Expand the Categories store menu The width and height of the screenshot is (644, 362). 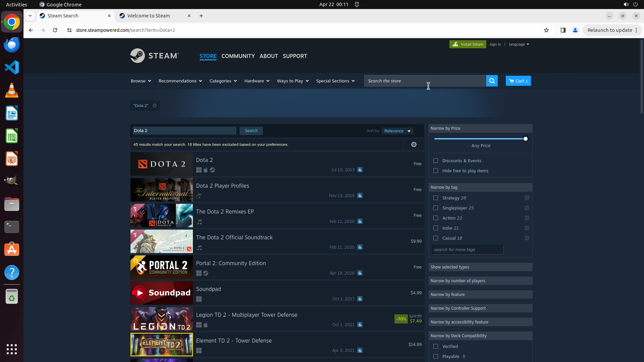[223, 81]
